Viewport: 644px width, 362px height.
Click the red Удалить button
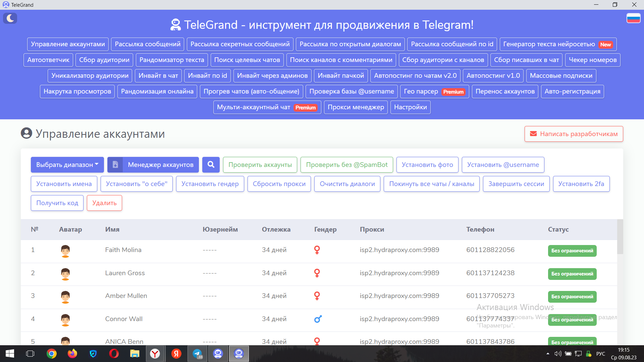104,203
